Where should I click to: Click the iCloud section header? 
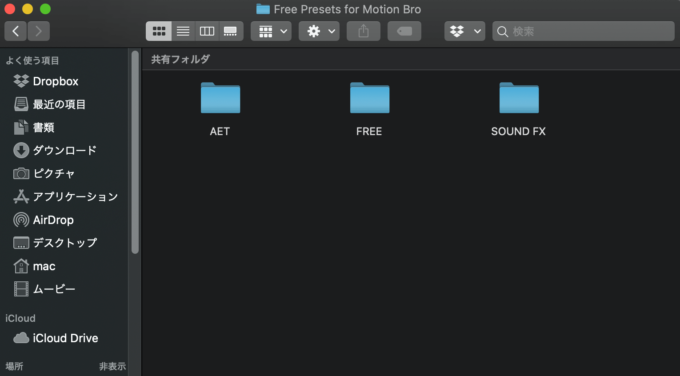(x=20, y=318)
